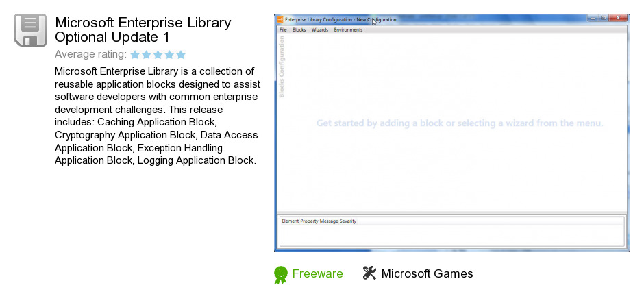Click the Enterprise Library orange title bar icon
This screenshot has width=644, height=305.
pyautogui.click(x=280, y=19)
